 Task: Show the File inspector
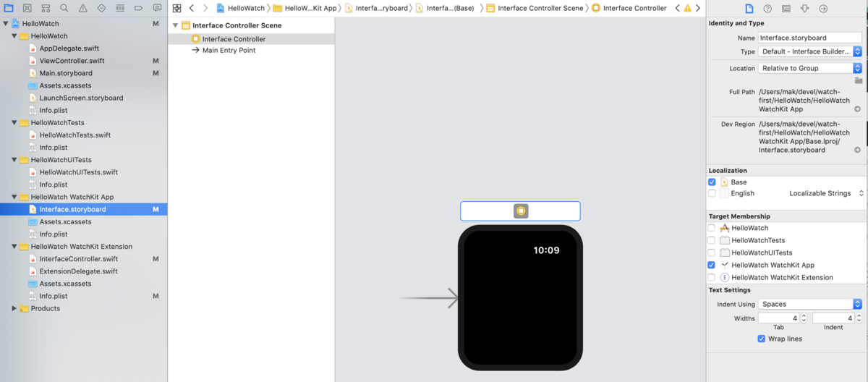[x=749, y=8]
